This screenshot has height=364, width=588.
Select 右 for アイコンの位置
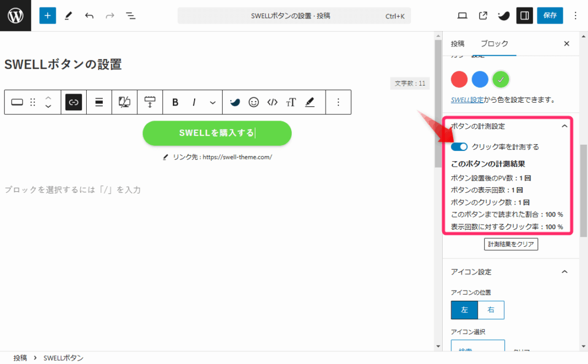point(491,309)
